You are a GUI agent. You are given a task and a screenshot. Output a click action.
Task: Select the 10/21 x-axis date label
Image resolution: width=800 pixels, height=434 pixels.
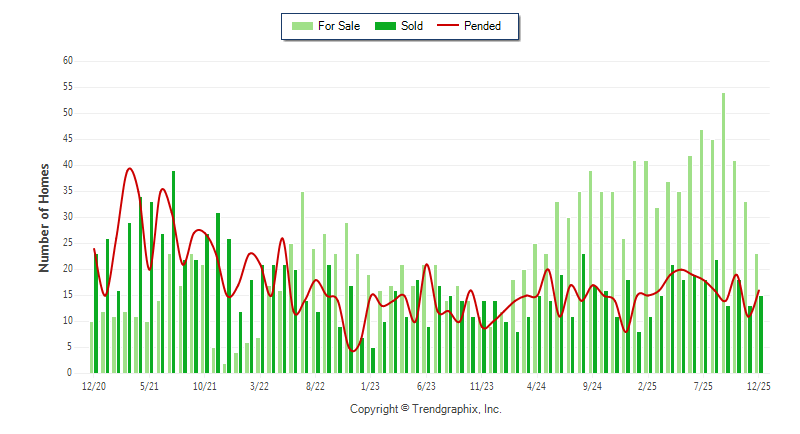click(x=205, y=386)
